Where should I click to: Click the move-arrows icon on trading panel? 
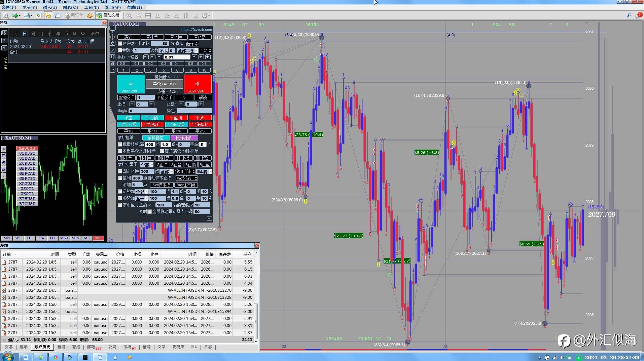(x=113, y=37)
